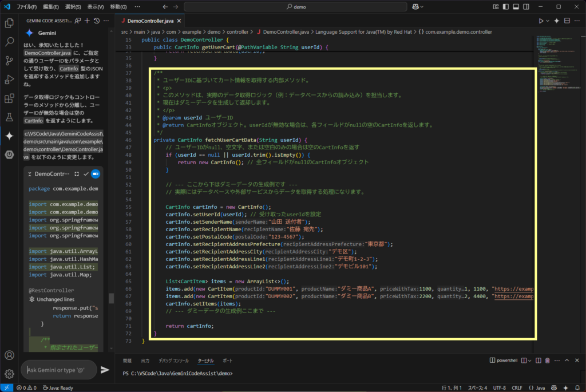Open additional menu items ellipsis in menu bar
The height and width of the screenshot is (392, 586).
coord(137,7)
